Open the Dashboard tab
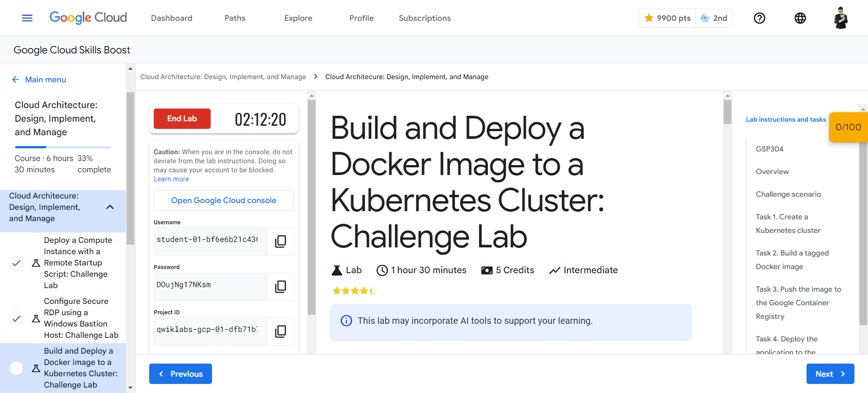This screenshot has width=868, height=393. point(172,18)
